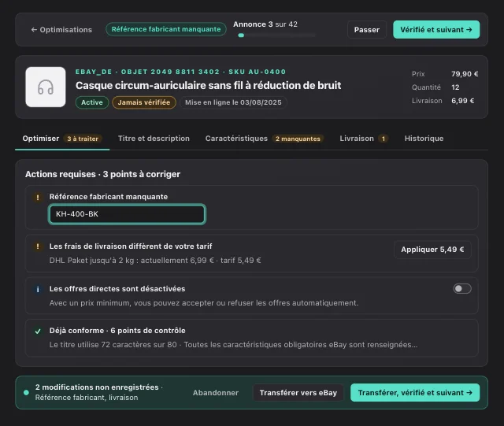
Task: Click the Passer button
Action: pos(366,30)
